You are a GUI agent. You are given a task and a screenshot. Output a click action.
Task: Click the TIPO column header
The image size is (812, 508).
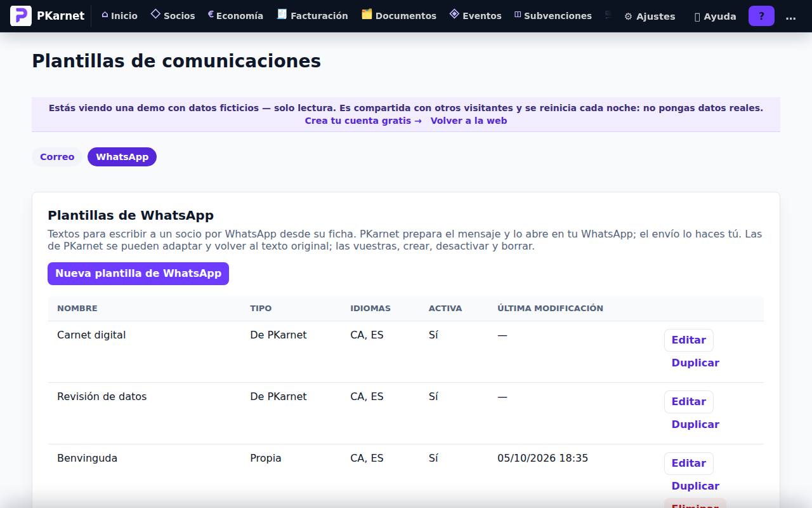coord(261,309)
